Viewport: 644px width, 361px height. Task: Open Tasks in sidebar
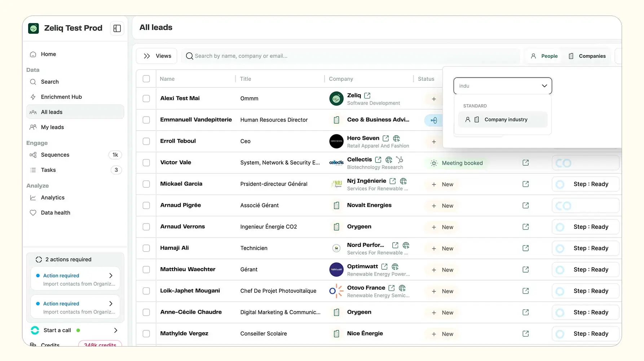click(75, 170)
